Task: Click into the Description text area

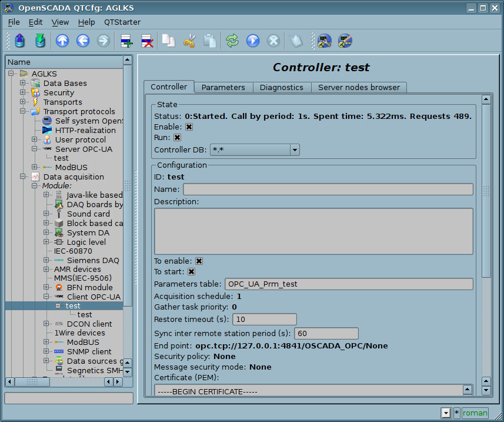Action: [x=313, y=231]
